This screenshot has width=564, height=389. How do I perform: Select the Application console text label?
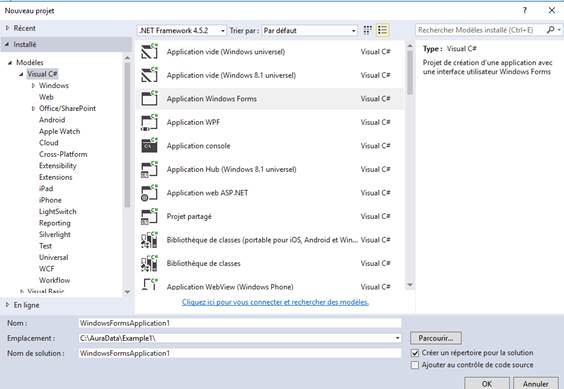[x=198, y=146]
